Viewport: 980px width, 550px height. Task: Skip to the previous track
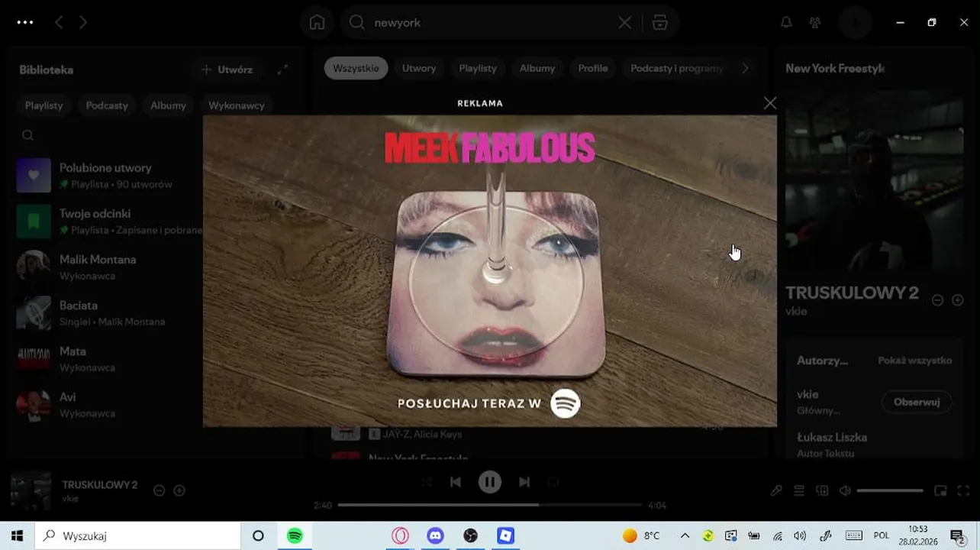click(x=456, y=482)
